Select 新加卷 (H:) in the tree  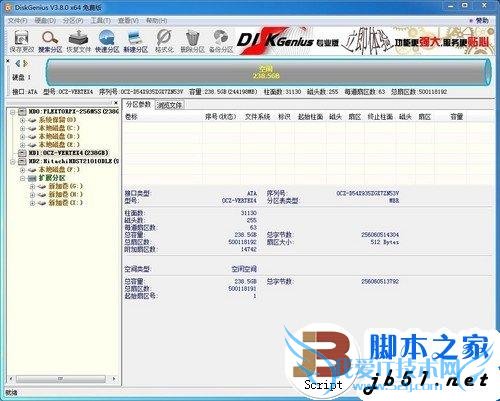66,194
